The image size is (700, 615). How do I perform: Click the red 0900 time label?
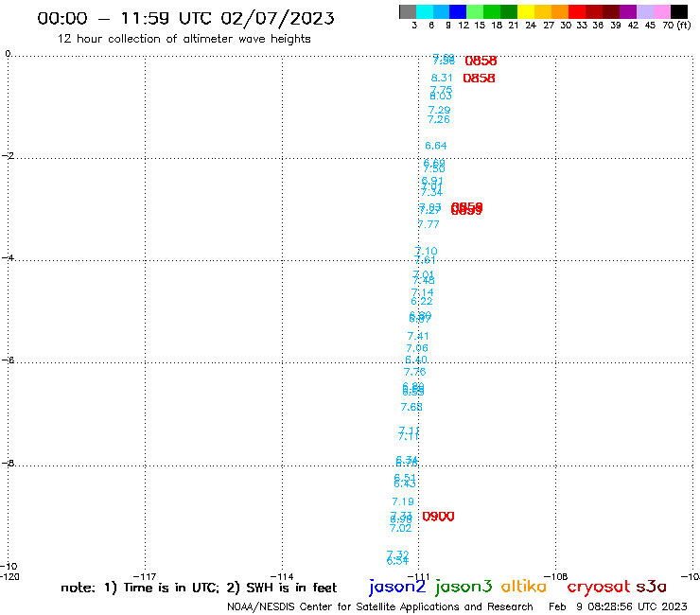point(438,517)
